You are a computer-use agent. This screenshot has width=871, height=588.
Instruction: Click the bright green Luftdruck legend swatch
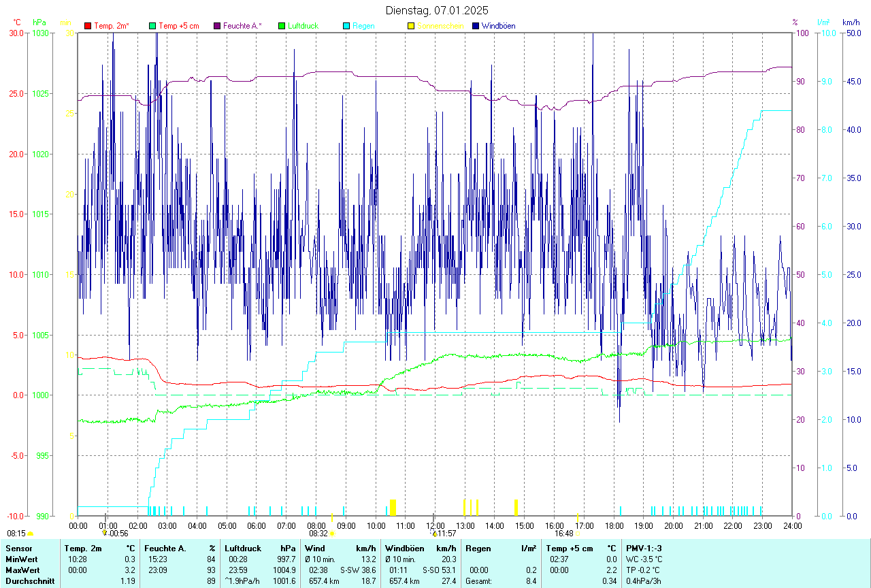point(282,26)
